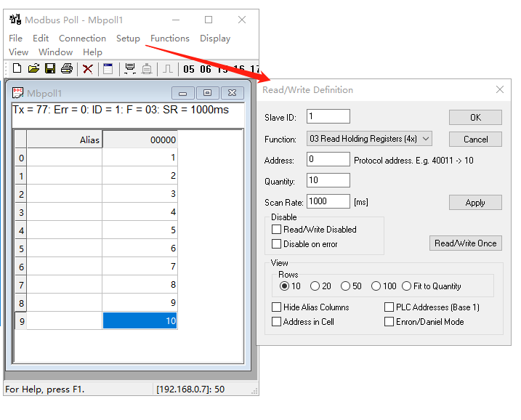Viewport: 521px width, 420px height.
Task: Click the Connect toolbar icon
Action: (130, 68)
